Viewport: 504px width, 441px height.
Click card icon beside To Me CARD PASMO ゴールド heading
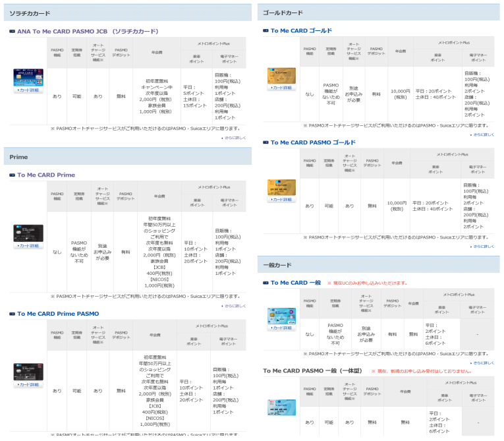pyautogui.click(x=266, y=142)
